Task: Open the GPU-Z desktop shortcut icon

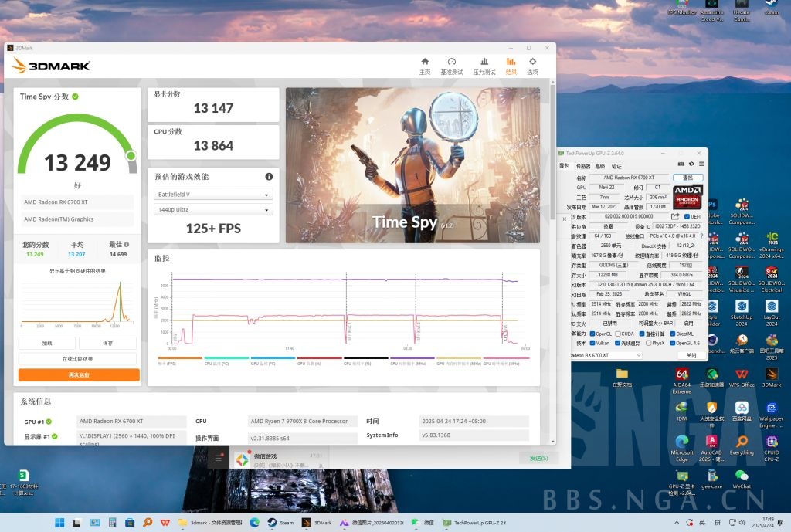Action: pos(682,482)
